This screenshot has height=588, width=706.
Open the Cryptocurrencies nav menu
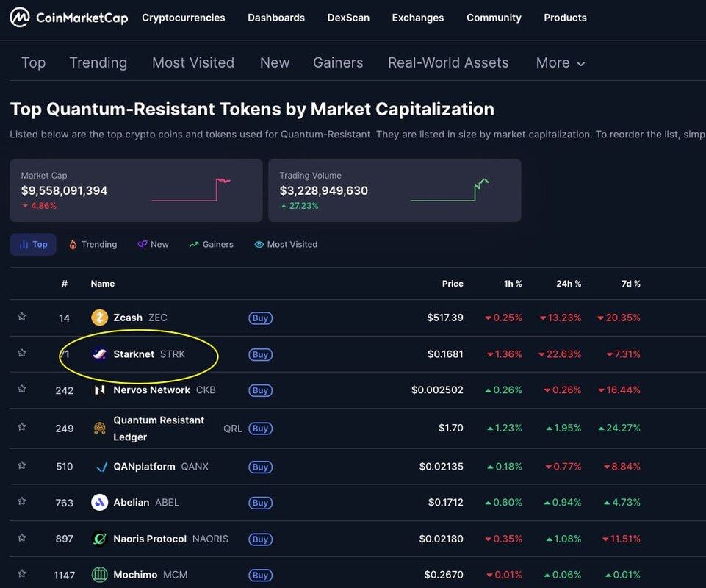pos(183,18)
